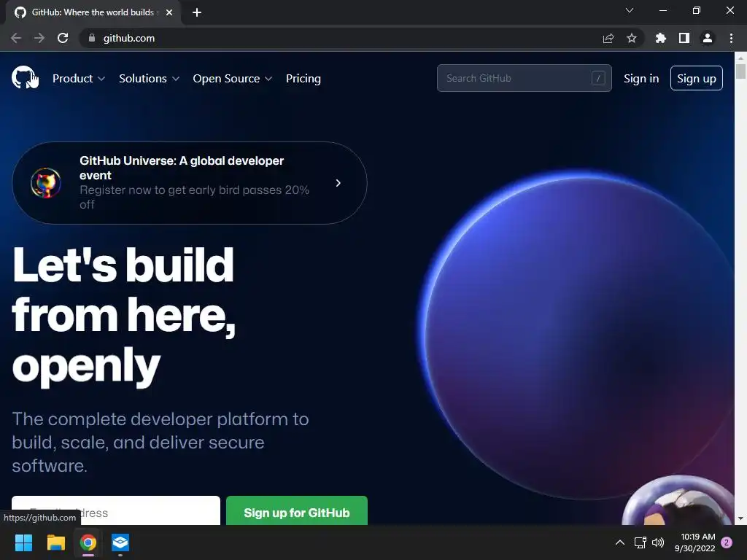Click the scrollbar down arrow

point(740,518)
